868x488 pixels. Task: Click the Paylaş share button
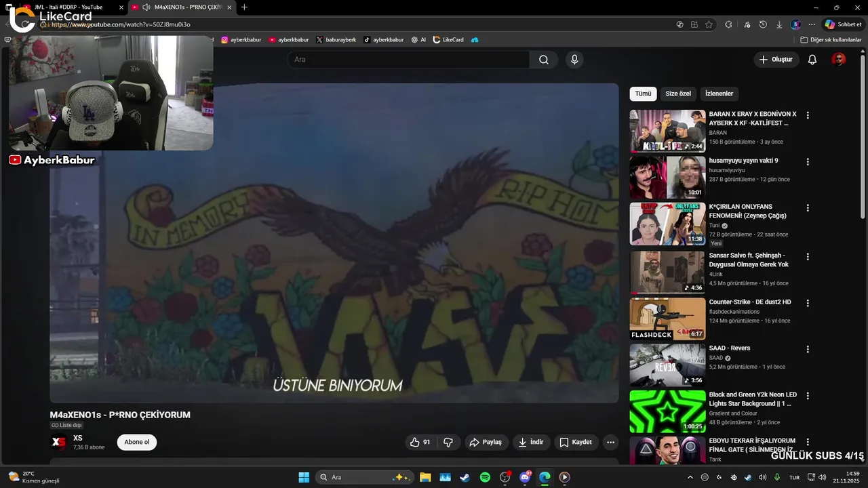(486, 442)
